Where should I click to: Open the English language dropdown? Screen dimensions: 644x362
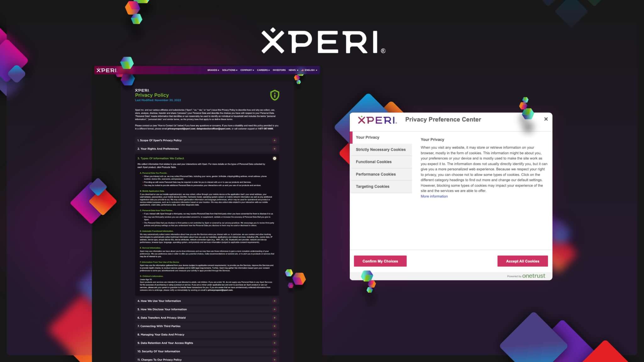click(310, 70)
